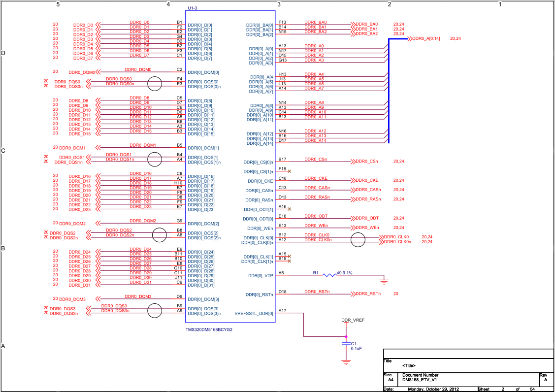Click the no-connect X at pin A16
The width and height of the screenshot is (555, 392).
coord(289,209)
